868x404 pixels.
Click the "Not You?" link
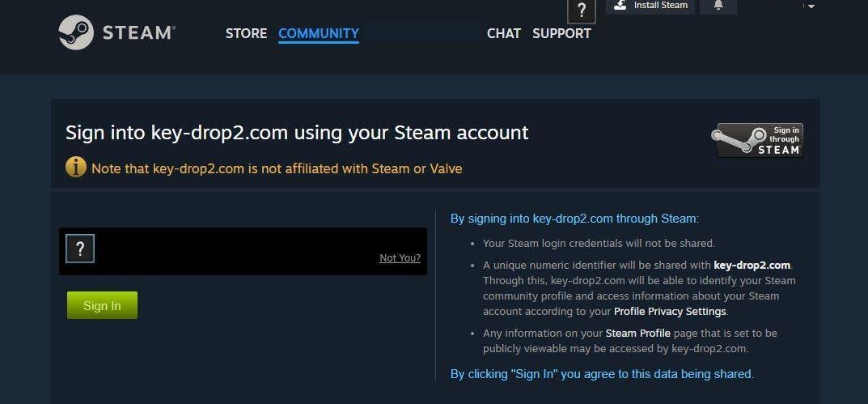(x=400, y=258)
